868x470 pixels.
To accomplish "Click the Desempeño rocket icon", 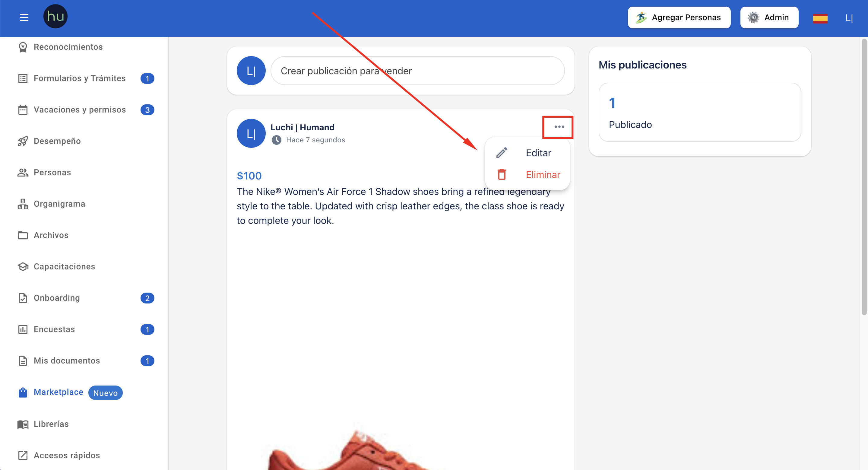I will [23, 141].
